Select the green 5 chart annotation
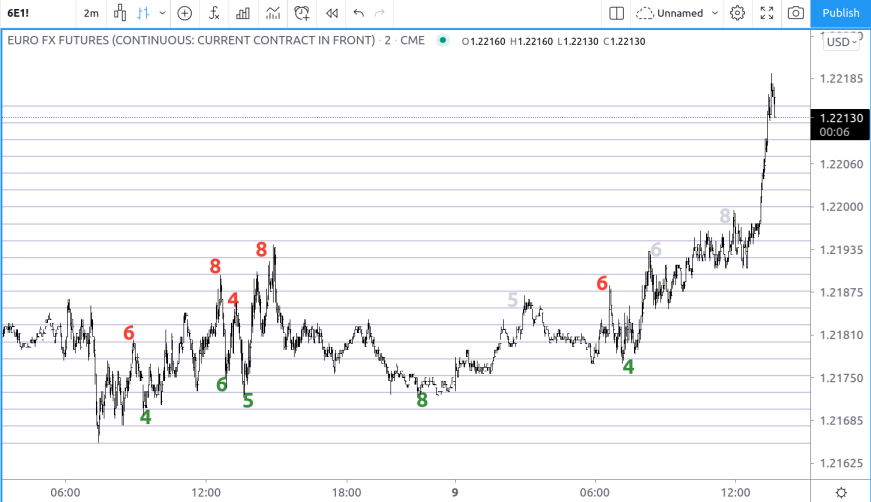The height and width of the screenshot is (502, 871). click(x=248, y=400)
